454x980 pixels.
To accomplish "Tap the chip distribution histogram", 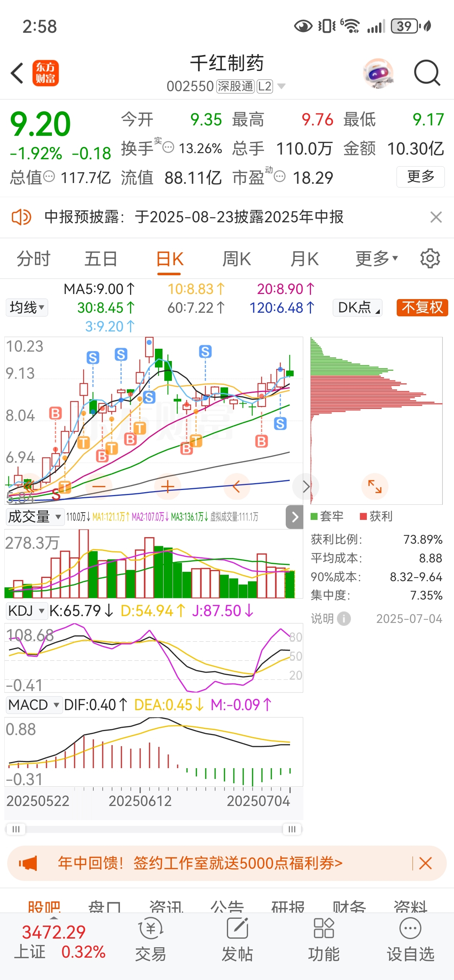I will [x=376, y=420].
